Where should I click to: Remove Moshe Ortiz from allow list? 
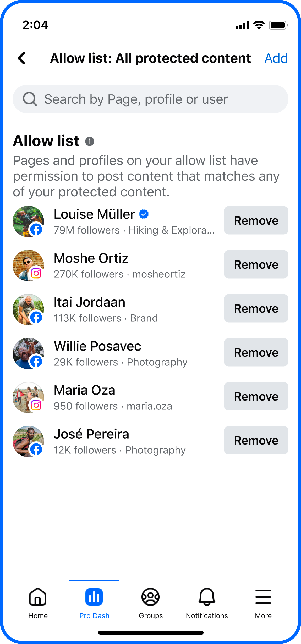click(256, 264)
